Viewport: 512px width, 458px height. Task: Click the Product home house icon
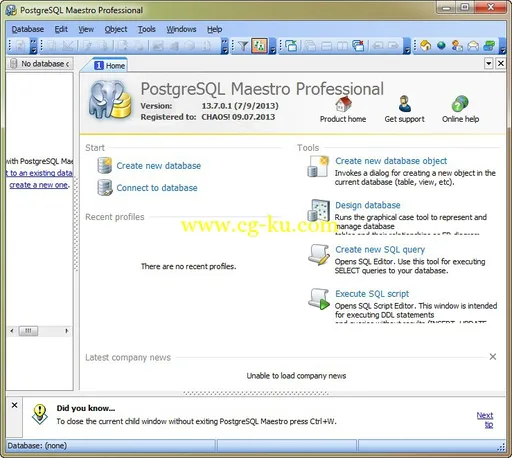click(343, 104)
